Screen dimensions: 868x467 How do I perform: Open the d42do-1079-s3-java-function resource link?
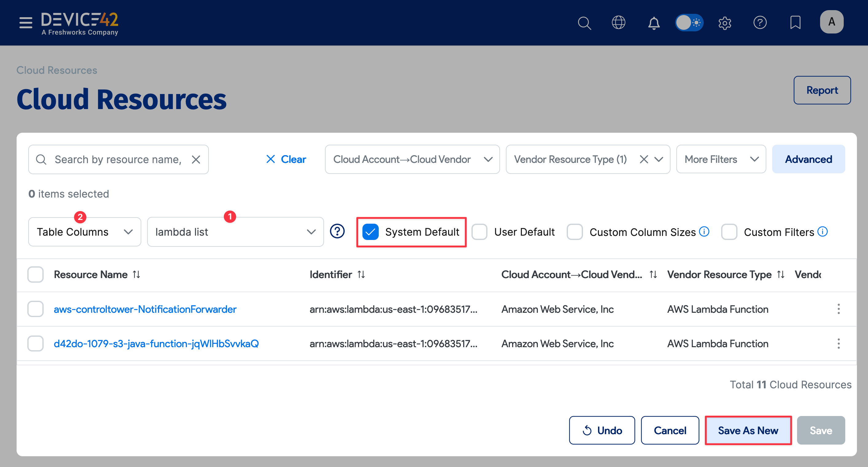156,343
